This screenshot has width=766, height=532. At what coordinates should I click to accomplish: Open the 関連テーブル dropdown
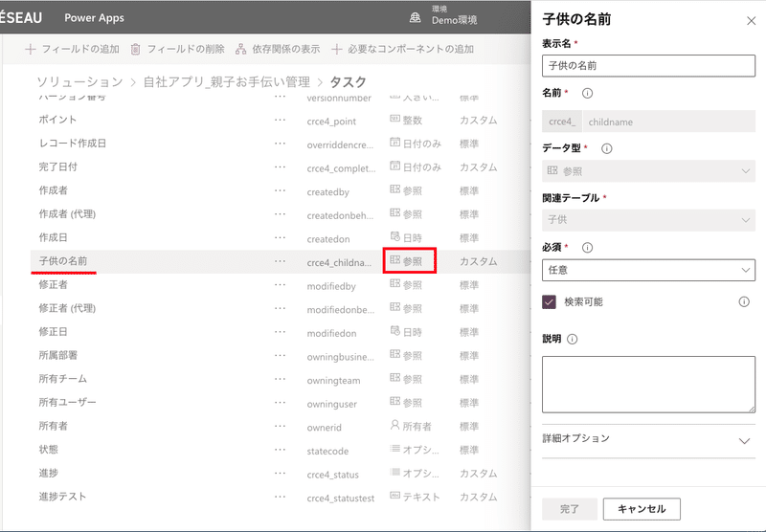648,220
